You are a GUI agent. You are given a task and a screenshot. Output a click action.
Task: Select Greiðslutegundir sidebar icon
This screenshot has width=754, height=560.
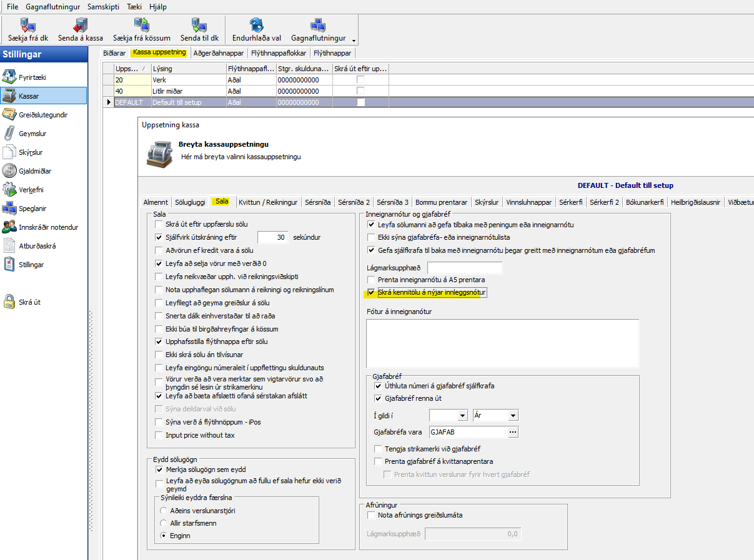point(9,114)
